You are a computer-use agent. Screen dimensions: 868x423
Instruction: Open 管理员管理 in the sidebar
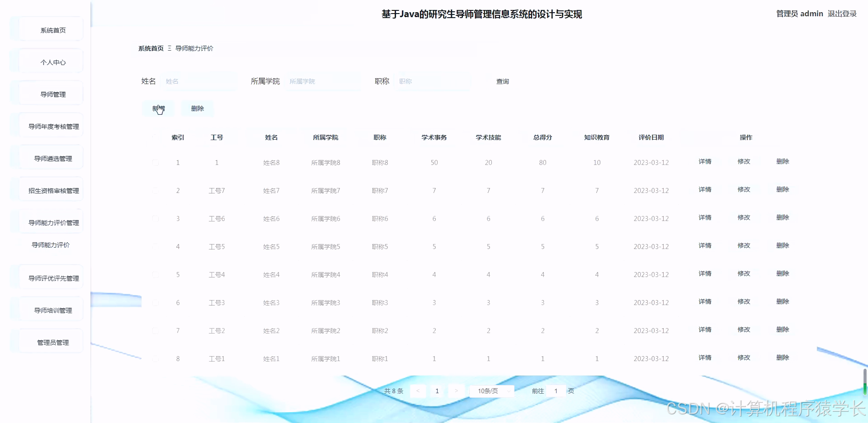[52, 342]
